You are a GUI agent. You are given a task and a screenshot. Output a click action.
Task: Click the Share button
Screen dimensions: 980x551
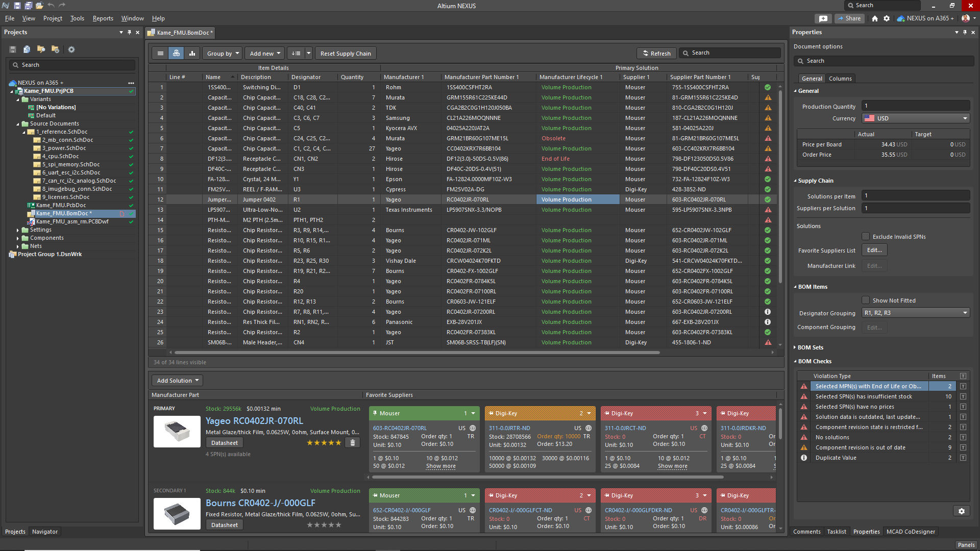849,18
